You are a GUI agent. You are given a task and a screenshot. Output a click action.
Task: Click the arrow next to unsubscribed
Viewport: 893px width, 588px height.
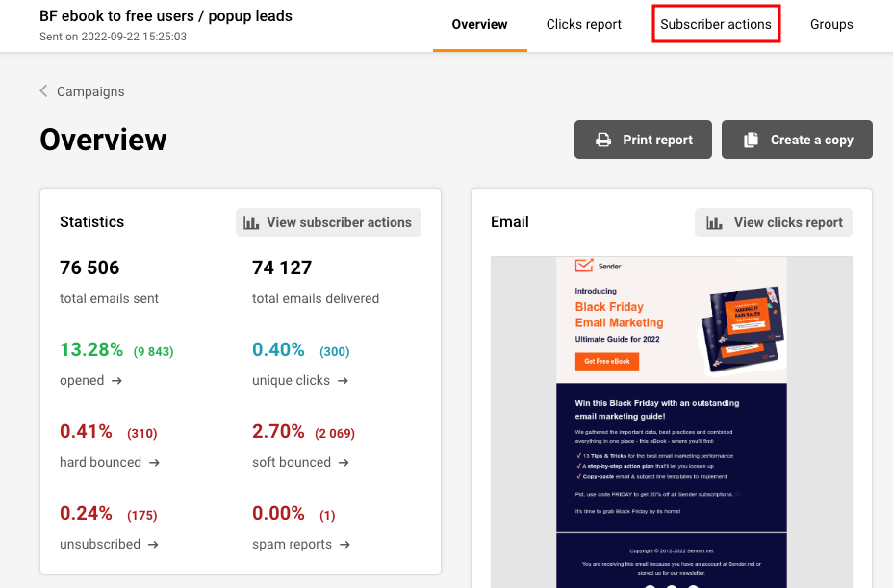tap(153, 545)
